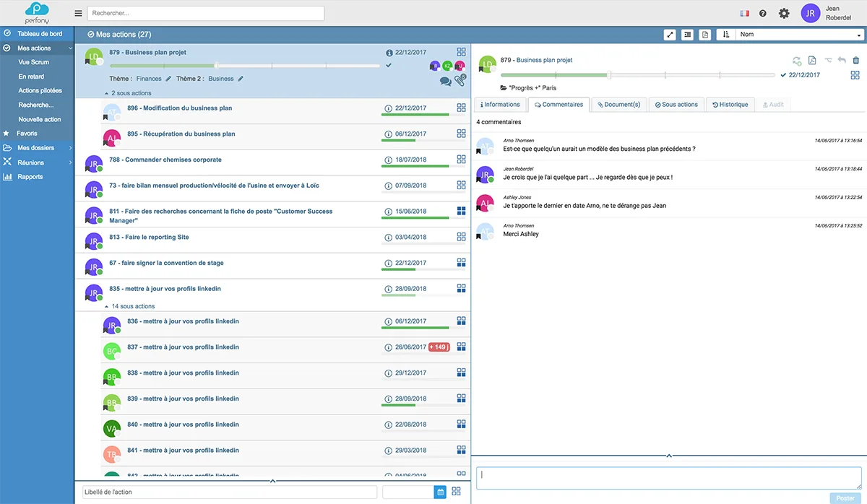The image size is (867, 504).
Task: Edit the Business theme 2 with pencil icon
Action: pos(241,79)
